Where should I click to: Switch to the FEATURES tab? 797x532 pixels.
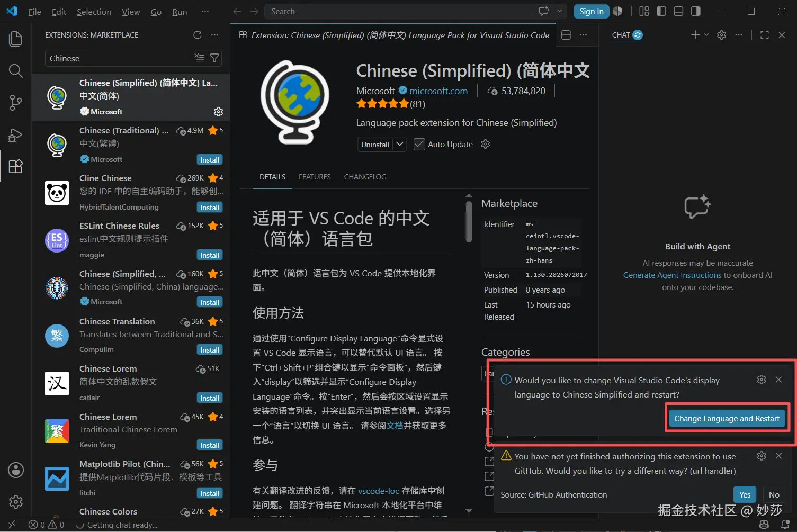[315, 177]
